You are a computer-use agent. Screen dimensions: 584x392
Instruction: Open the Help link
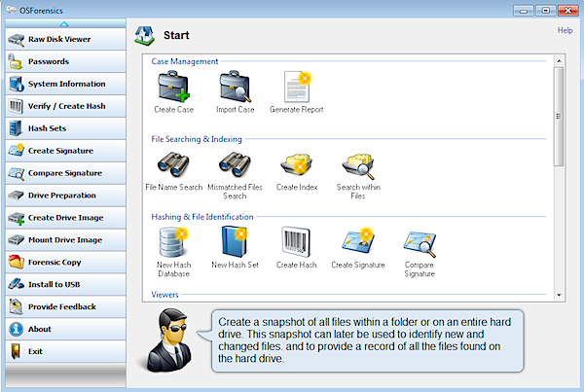pos(565,31)
